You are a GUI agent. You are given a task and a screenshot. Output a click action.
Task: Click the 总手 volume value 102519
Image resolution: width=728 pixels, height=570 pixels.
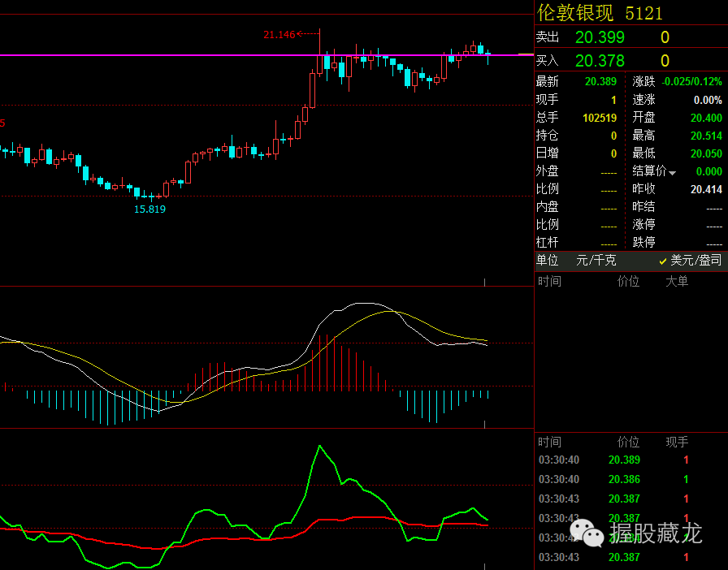(599, 118)
